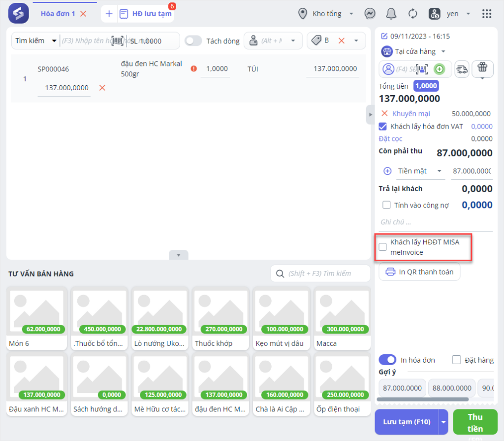
Task: Click the Thu tiền button
Action: tap(475, 422)
